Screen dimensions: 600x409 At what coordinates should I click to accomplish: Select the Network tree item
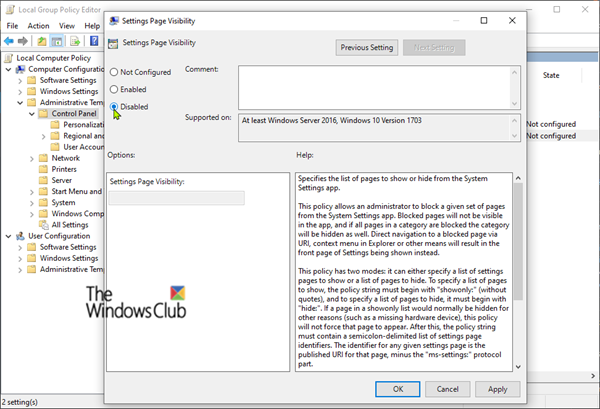pos(65,158)
